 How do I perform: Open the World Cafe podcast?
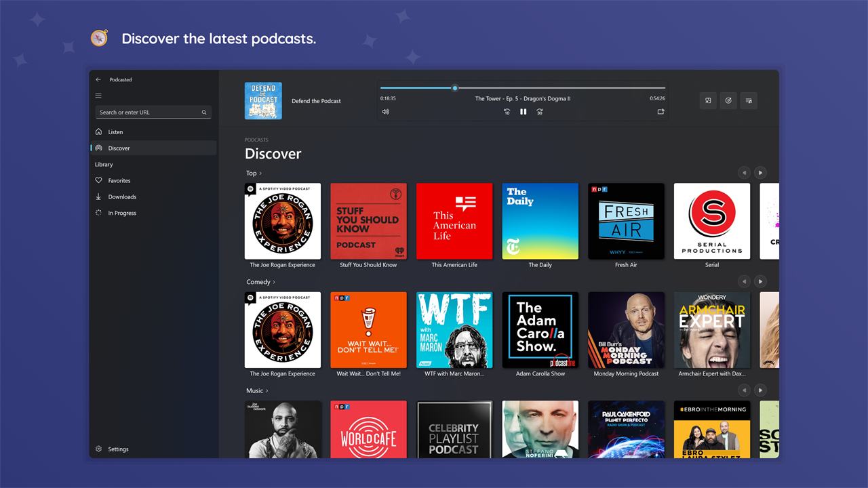(368, 429)
